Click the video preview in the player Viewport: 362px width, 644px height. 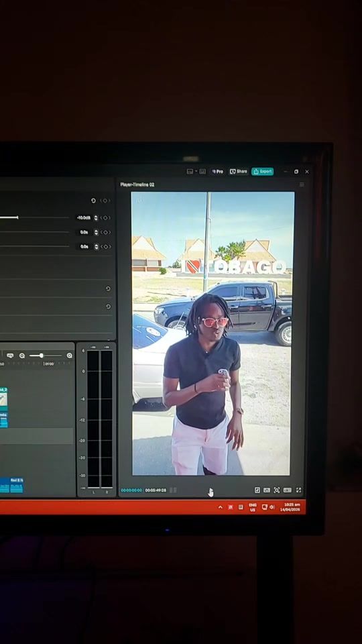(213, 333)
